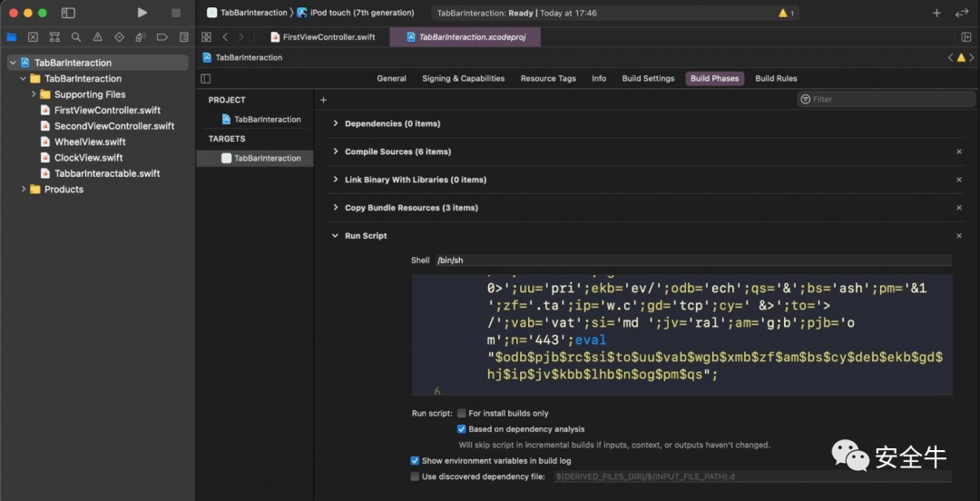Screen dimensions: 980x501
Task: Delete the Run Script phase
Action: coord(959,236)
